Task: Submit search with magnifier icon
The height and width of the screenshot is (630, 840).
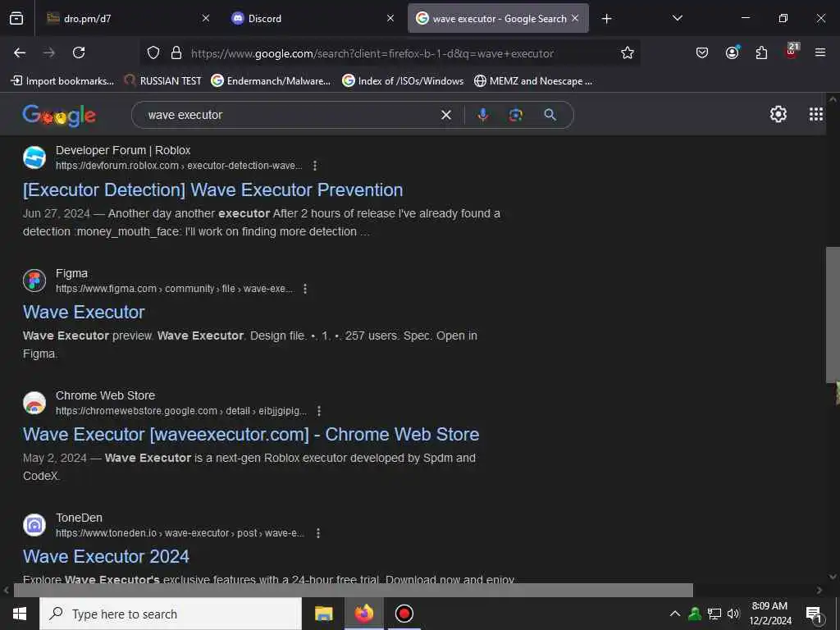Action: [550, 115]
